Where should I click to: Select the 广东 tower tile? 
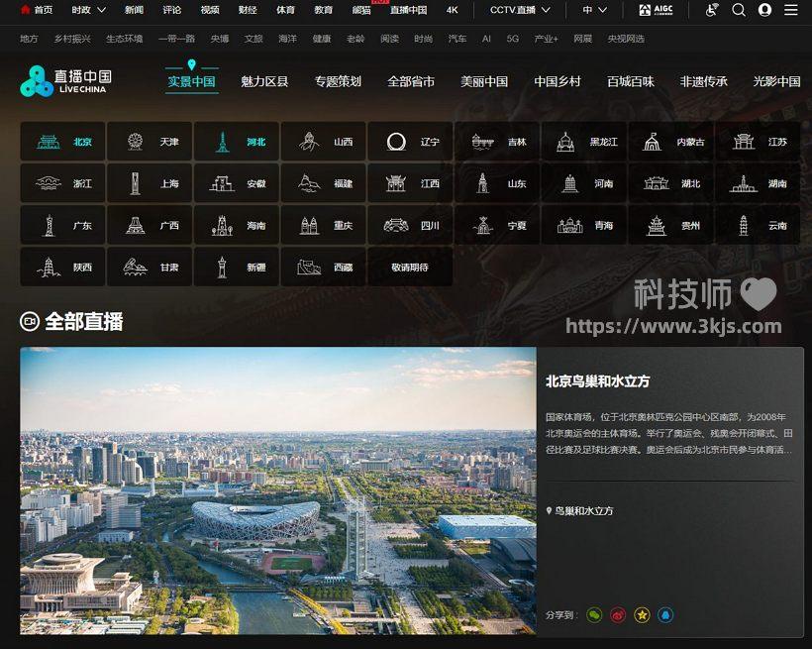[62, 225]
